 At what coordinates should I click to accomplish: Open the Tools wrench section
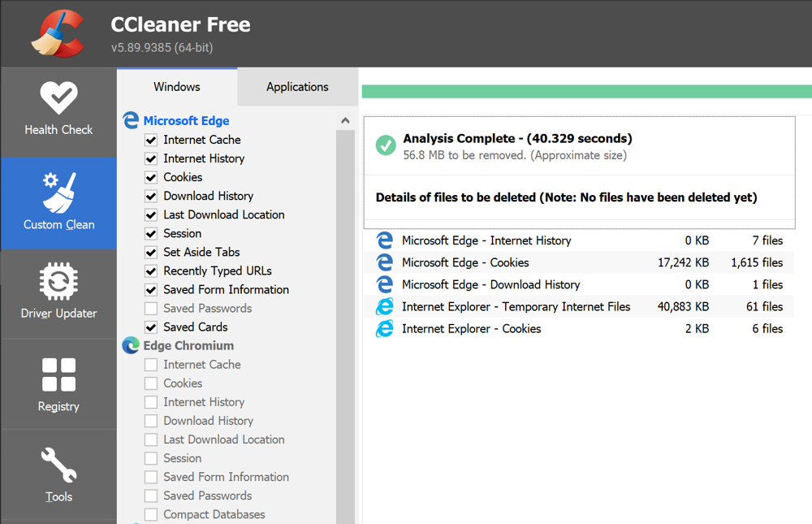pyautogui.click(x=58, y=474)
